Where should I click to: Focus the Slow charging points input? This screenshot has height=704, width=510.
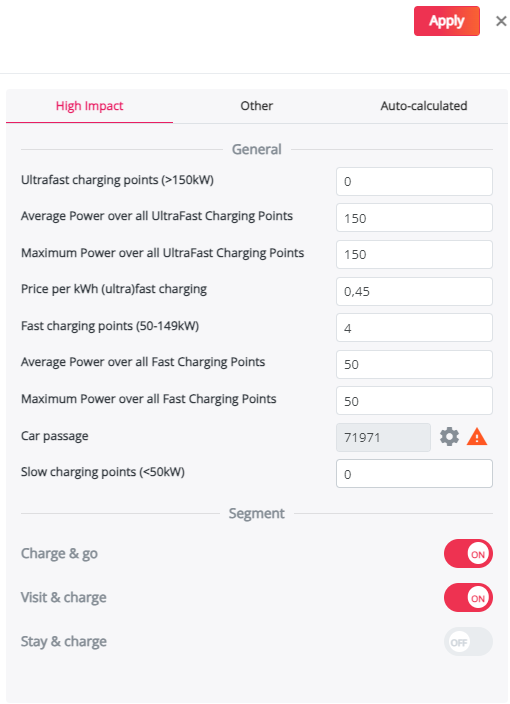click(414, 474)
